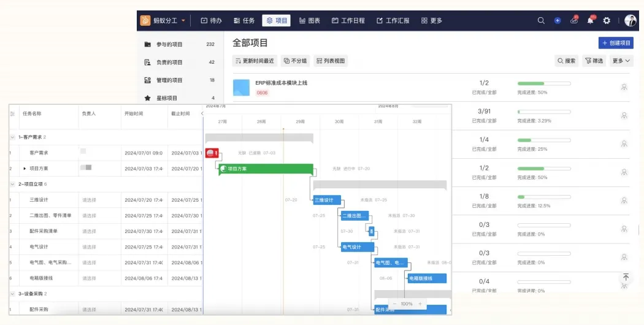The width and height of the screenshot is (644, 325).
Task: Click the search magnifier in top bar
Action: coord(541,20)
